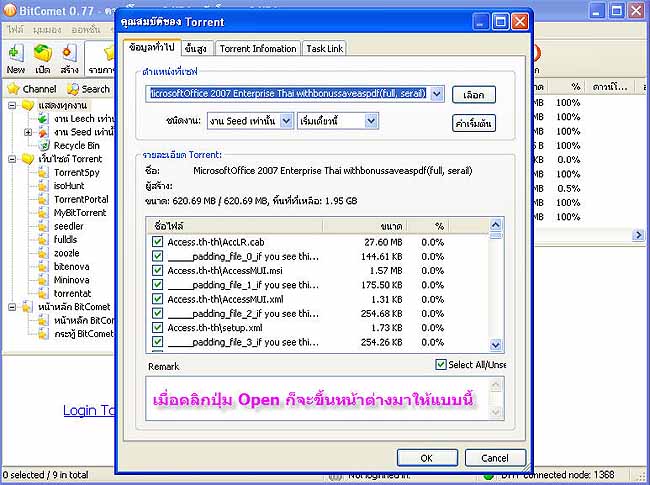The width and height of the screenshot is (650, 485).
Task: Uncheck padding_file_2 checkbox
Action: tap(158, 313)
